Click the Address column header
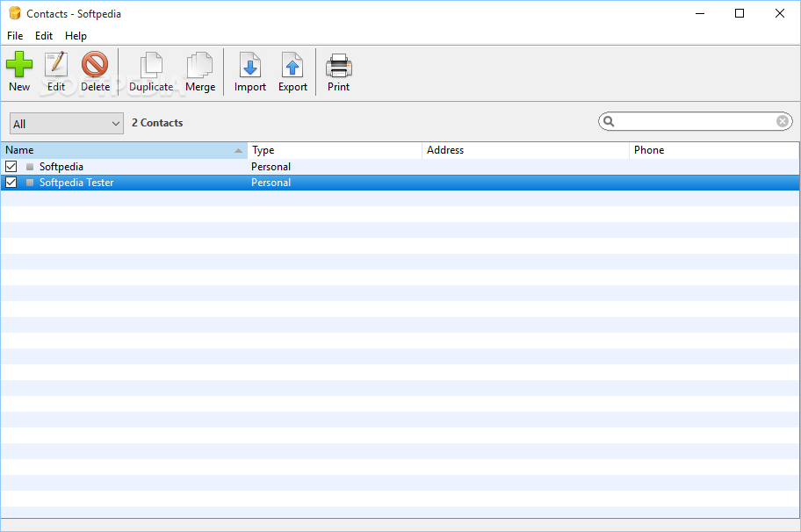The height and width of the screenshot is (532, 801). click(525, 150)
